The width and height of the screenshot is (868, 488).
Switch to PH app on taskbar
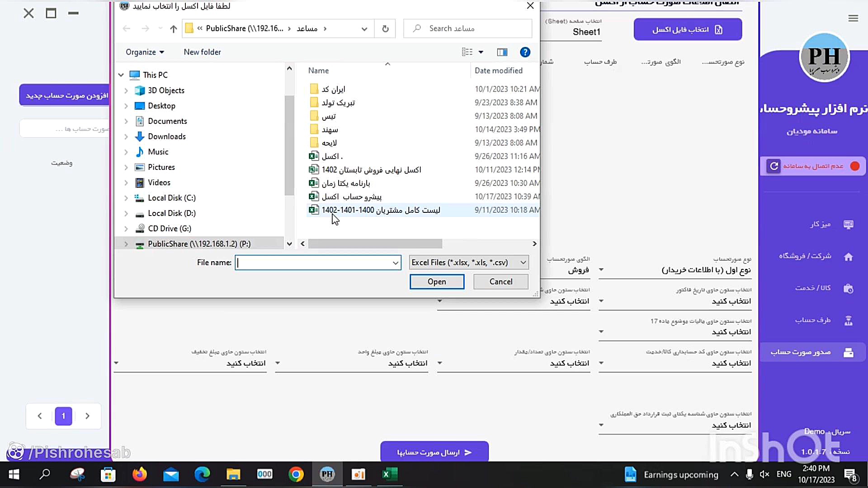(327, 474)
